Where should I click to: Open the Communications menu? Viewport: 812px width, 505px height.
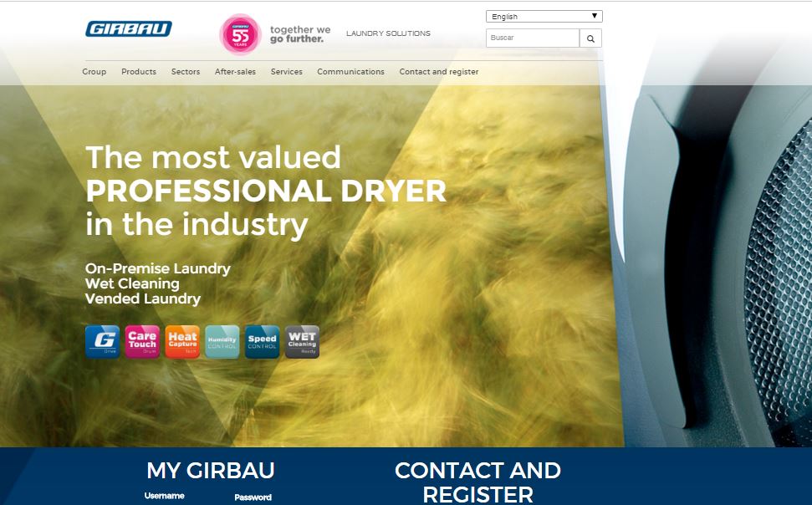[x=350, y=72]
